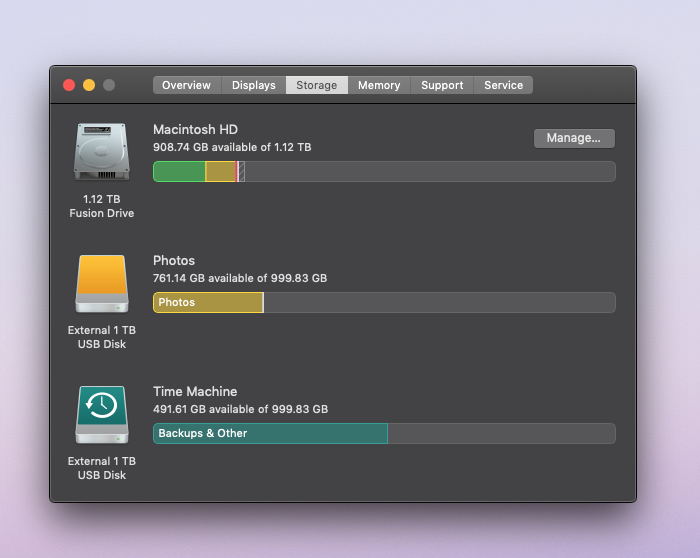The height and width of the screenshot is (558, 700).
Task: Click the Time Machine volume title
Action: pos(195,391)
